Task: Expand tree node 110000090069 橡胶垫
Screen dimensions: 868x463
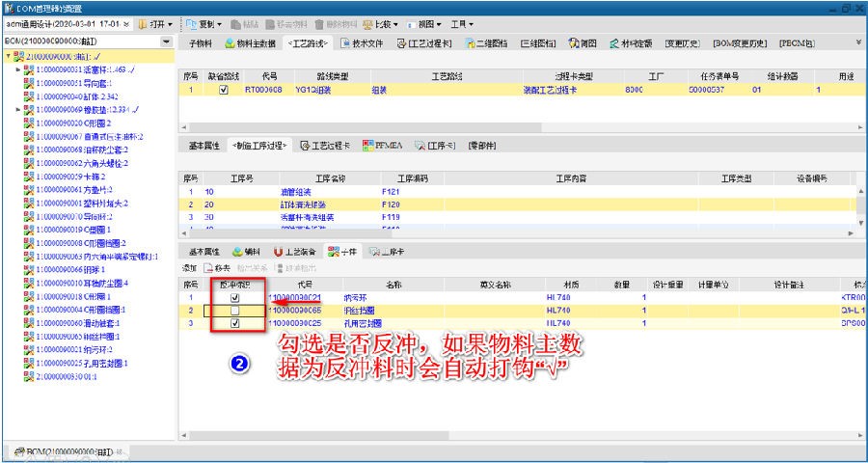Action: tap(17, 110)
